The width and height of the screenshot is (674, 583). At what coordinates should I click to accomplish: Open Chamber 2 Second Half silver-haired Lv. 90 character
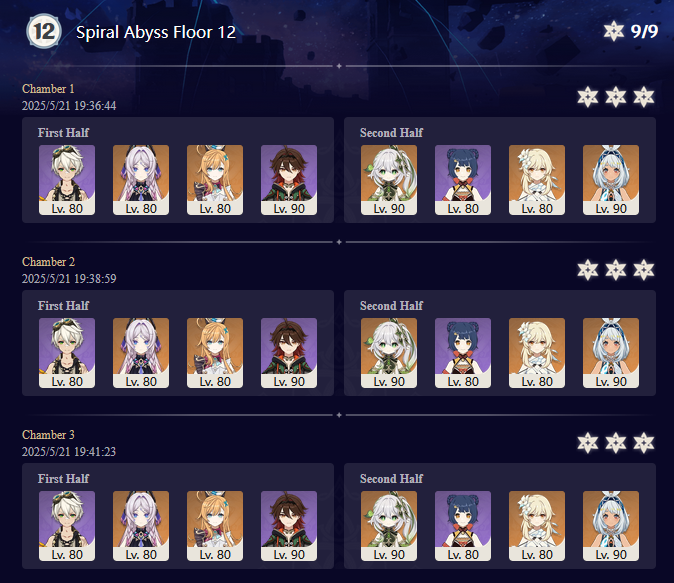click(611, 353)
